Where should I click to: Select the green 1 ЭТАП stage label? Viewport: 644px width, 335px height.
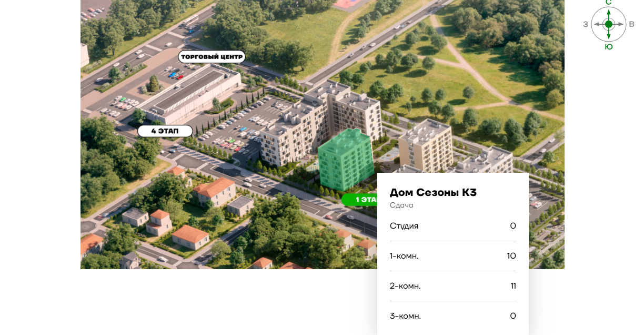[360, 200]
